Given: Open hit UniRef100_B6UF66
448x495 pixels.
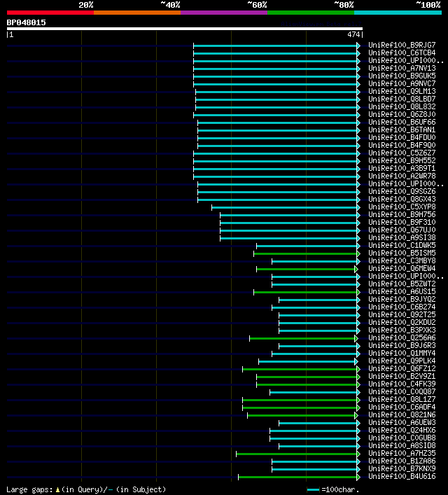Looking at the screenshot, I should (x=402, y=122).
